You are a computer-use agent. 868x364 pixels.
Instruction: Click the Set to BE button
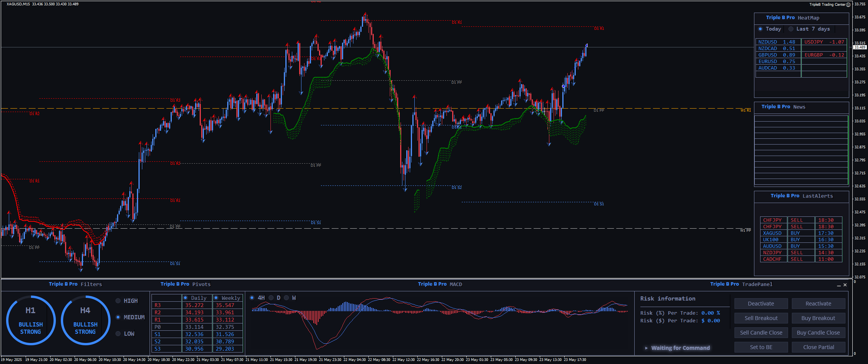761,347
